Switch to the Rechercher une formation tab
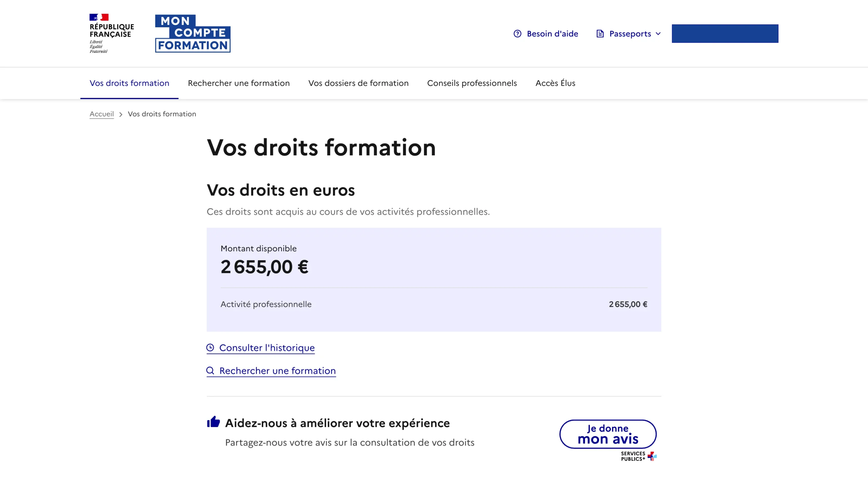 click(238, 83)
